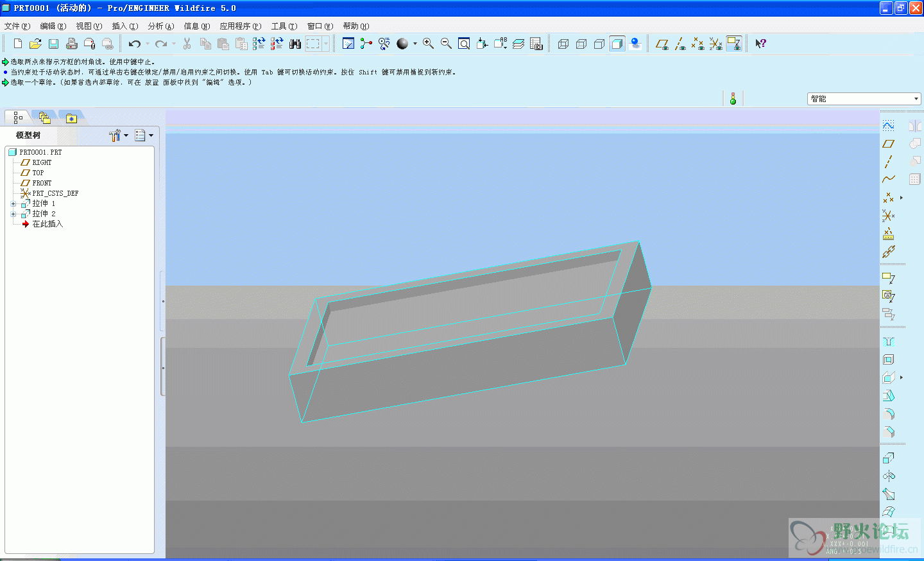This screenshot has width=924, height=561.
Task: Switch to No Hidden display mode
Action: pos(599,44)
